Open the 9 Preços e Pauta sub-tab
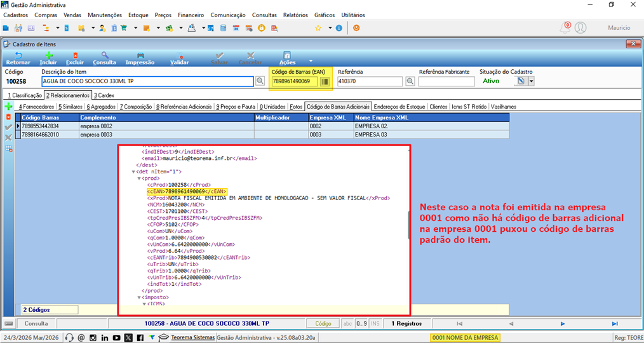 click(x=236, y=107)
